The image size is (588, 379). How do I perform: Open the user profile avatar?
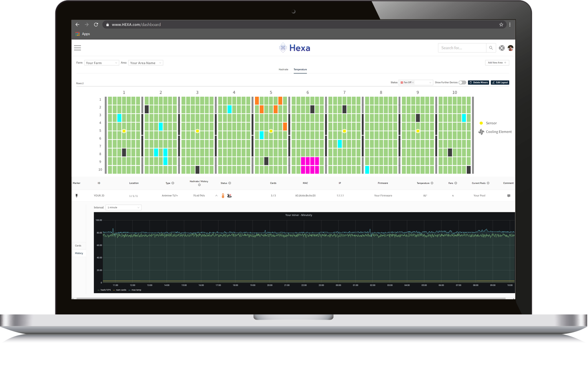click(510, 48)
